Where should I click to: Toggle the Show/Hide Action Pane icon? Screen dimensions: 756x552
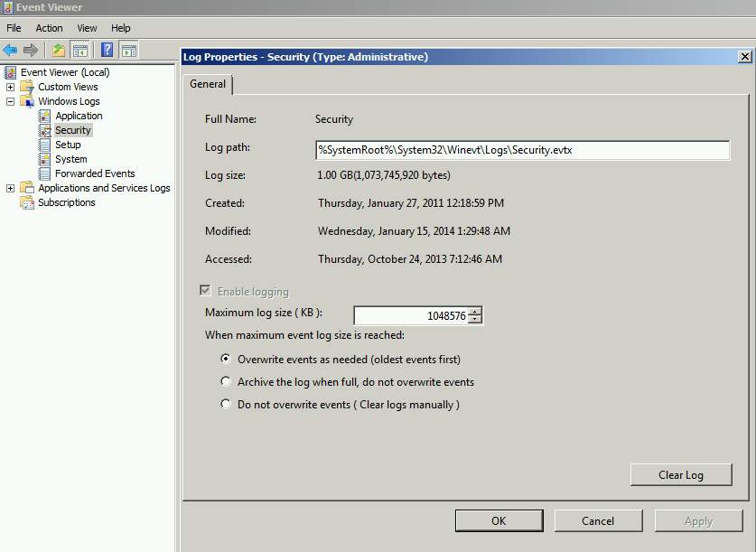pyautogui.click(x=129, y=50)
